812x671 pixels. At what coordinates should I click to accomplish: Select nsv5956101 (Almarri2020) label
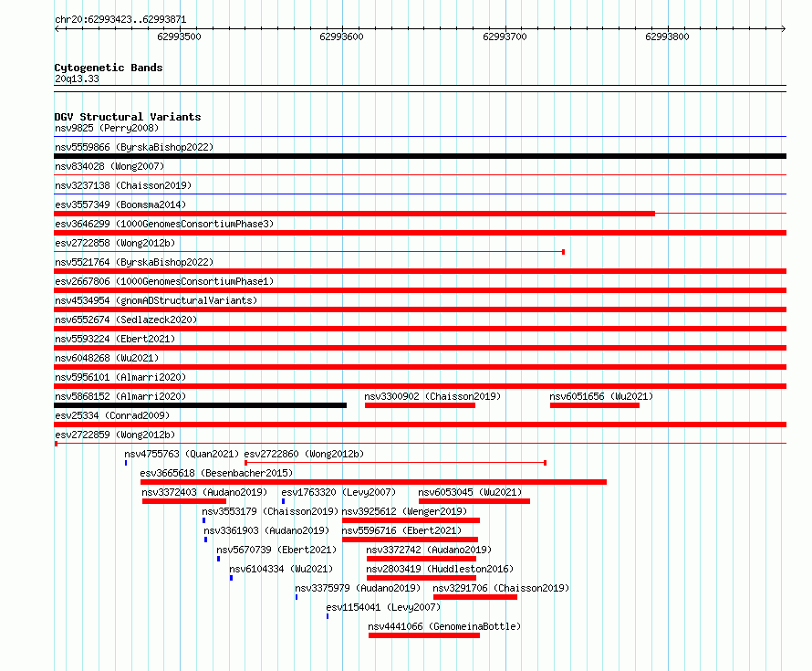point(120,377)
